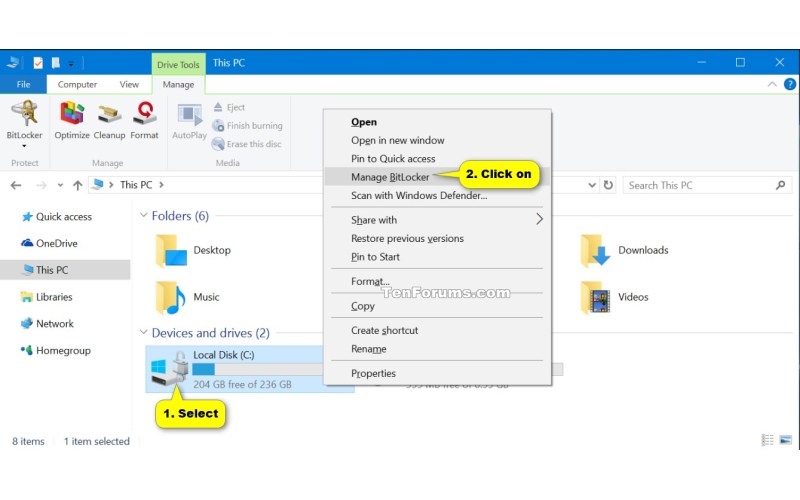Image resolution: width=800 pixels, height=500 pixels.
Task: Choose Pin to Quick access
Action: [x=437, y=159]
